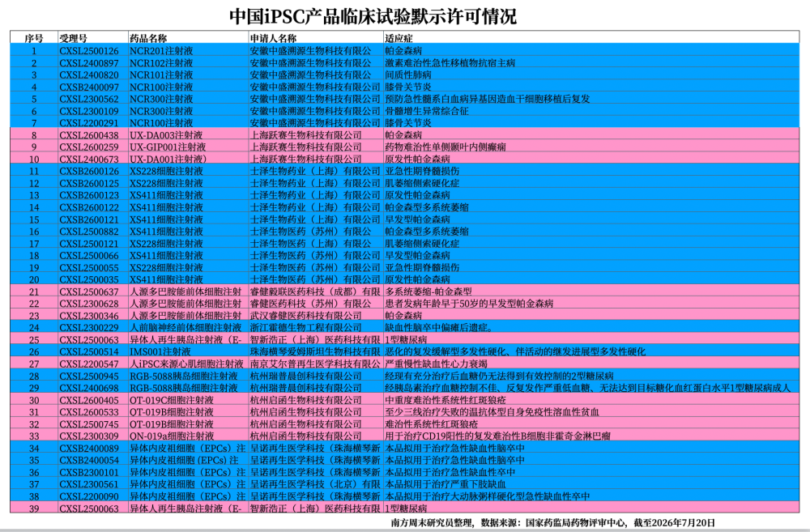Click acceptance number CXSL2300561
This screenshot has width=810, height=532.
click(x=89, y=484)
